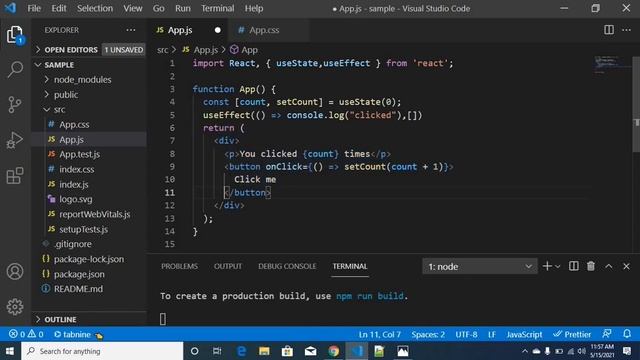
Task: Kill terminal with trash icon
Action: pyautogui.click(x=591, y=266)
